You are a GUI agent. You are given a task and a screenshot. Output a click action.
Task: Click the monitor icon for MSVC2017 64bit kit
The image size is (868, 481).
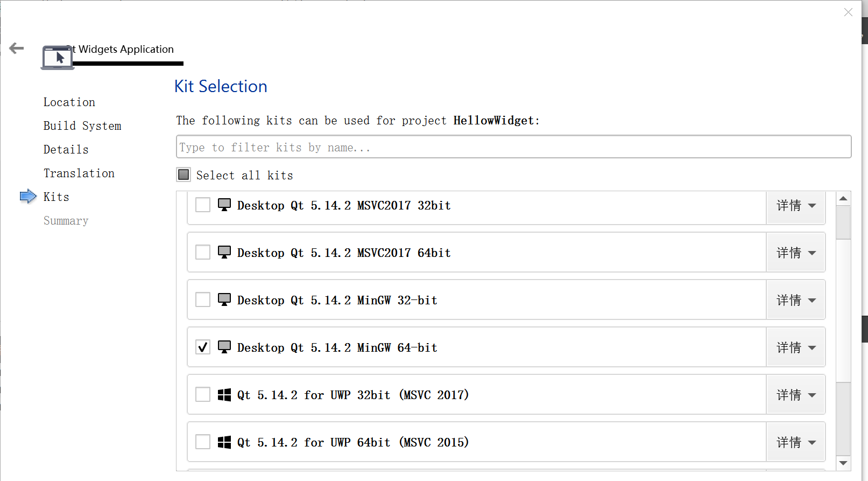[x=224, y=253]
